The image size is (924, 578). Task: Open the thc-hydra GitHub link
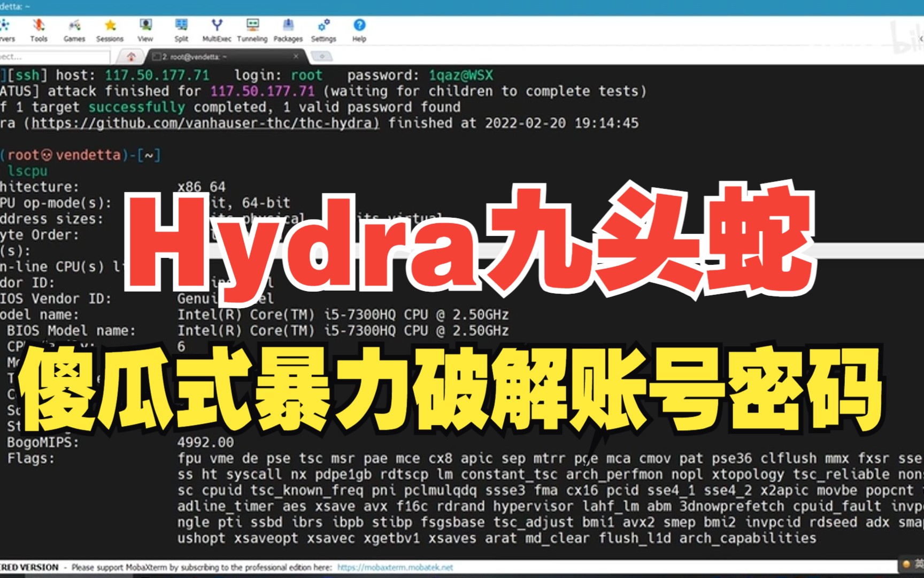click(x=205, y=123)
